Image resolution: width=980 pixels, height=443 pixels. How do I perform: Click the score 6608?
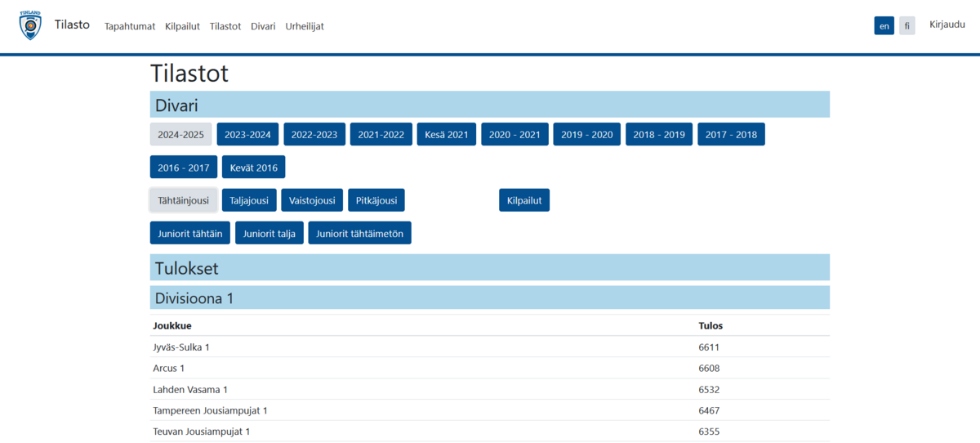(709, 368)
